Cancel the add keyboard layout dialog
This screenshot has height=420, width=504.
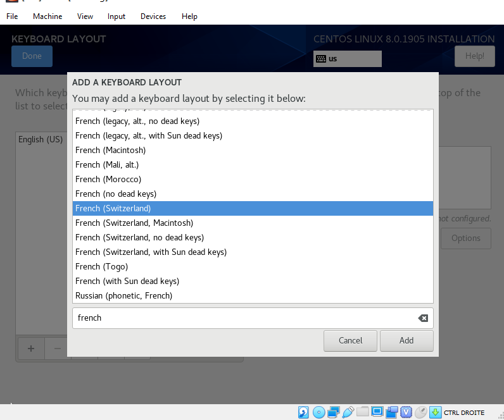[350, 340]
